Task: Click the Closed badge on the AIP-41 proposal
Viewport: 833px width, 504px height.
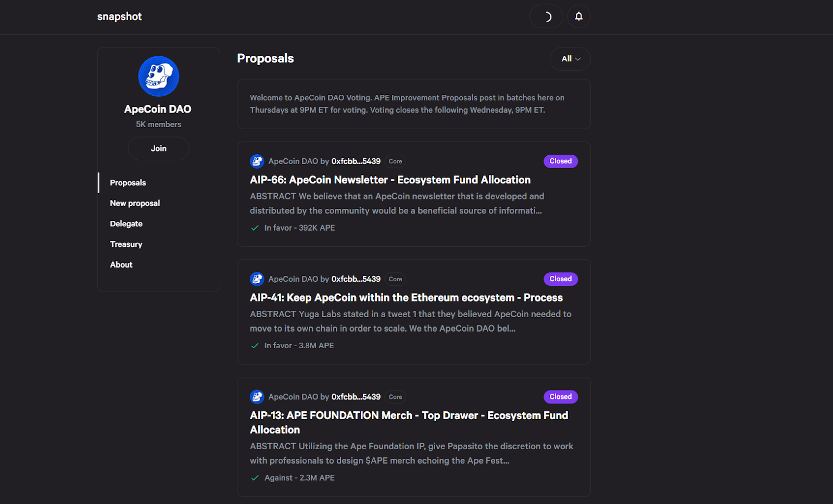Action: [560, 279]
